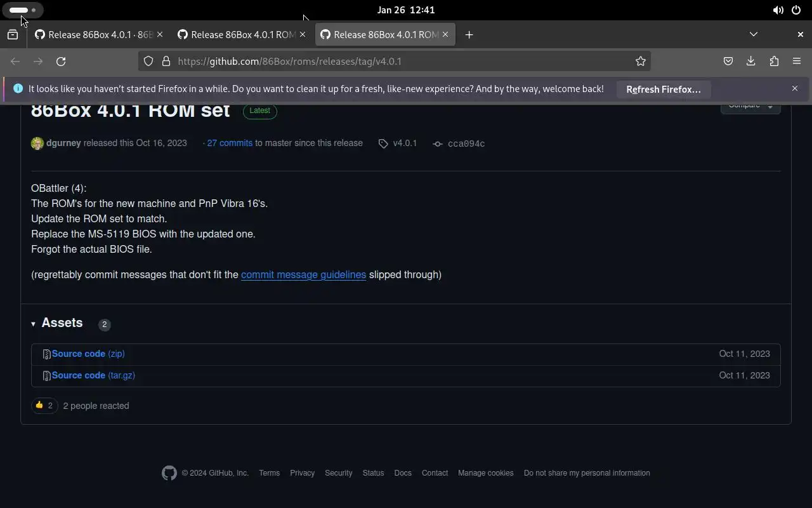812x508 pixels.
Task: Close the active third browser tab
Action: [x=445, y=35]
